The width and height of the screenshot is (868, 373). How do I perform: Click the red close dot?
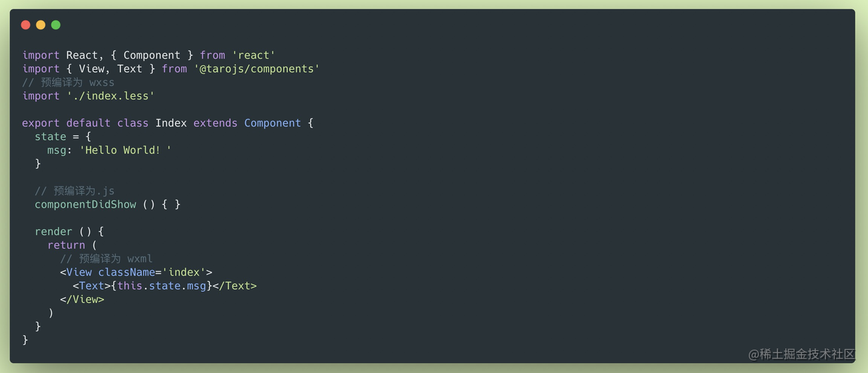(25, 25)
